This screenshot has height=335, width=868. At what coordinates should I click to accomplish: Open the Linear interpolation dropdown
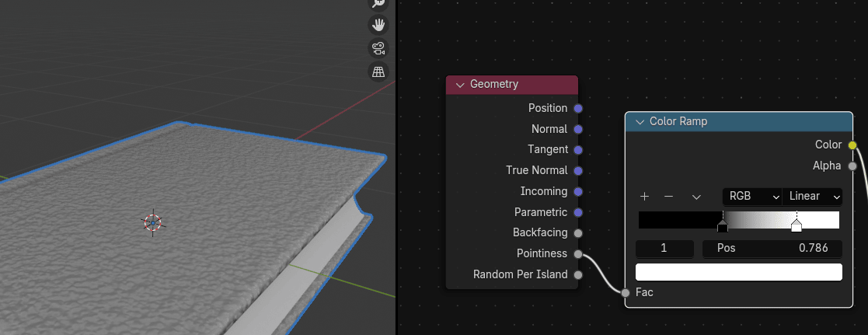(813, 197)
